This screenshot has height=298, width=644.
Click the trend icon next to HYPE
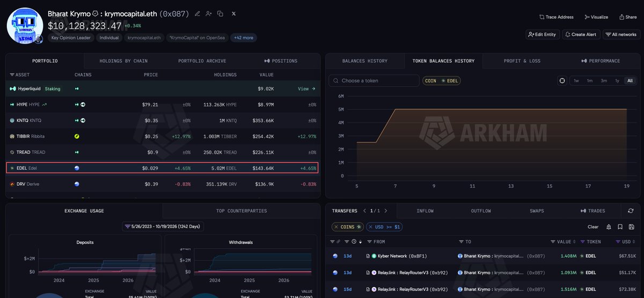tap(45, 104)
